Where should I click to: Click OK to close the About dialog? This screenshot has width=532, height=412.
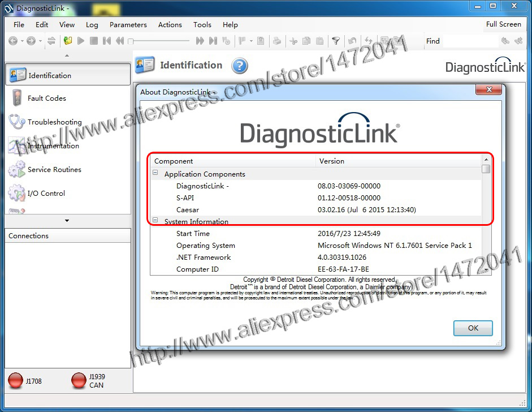click(473, 328)
